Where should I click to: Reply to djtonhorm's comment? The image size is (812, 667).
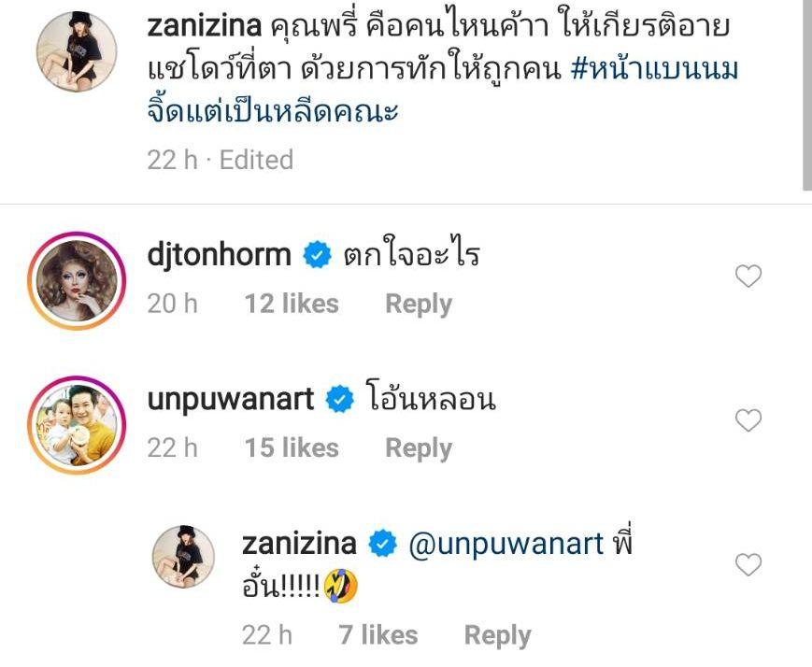[x=419, y=304]
